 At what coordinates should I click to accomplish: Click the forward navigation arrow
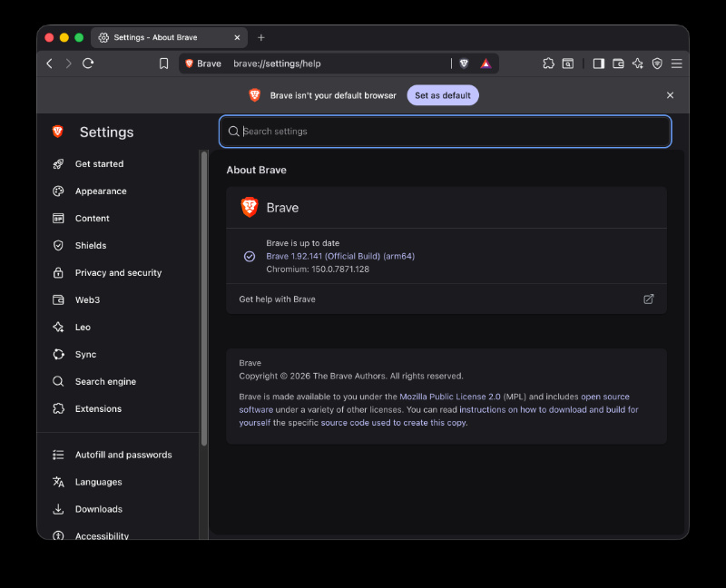(69, 64)
